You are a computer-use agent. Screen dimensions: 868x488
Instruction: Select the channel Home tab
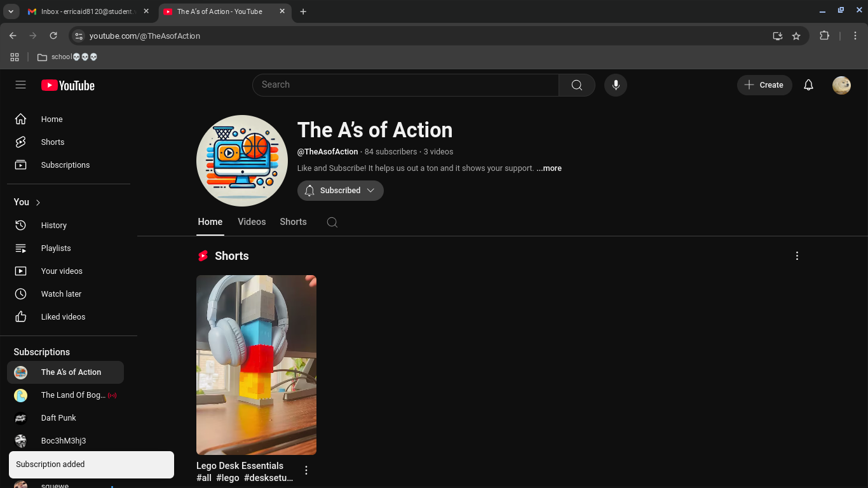[x=210, y=222]
